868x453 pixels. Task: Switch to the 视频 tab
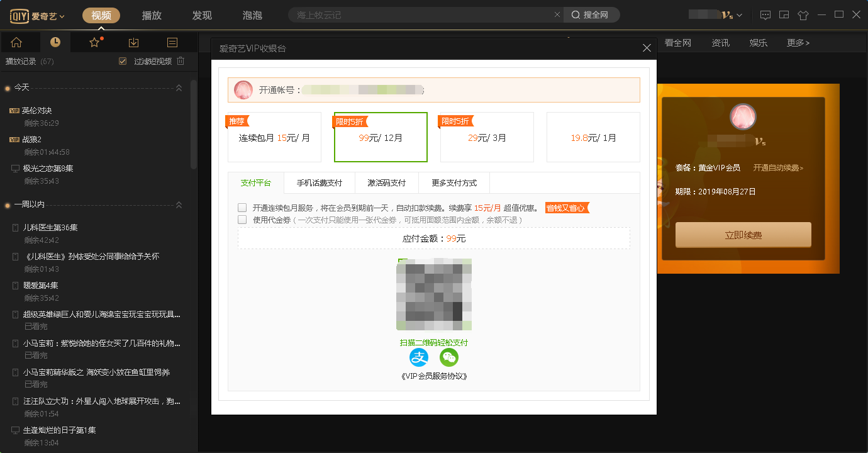[101, 15]
